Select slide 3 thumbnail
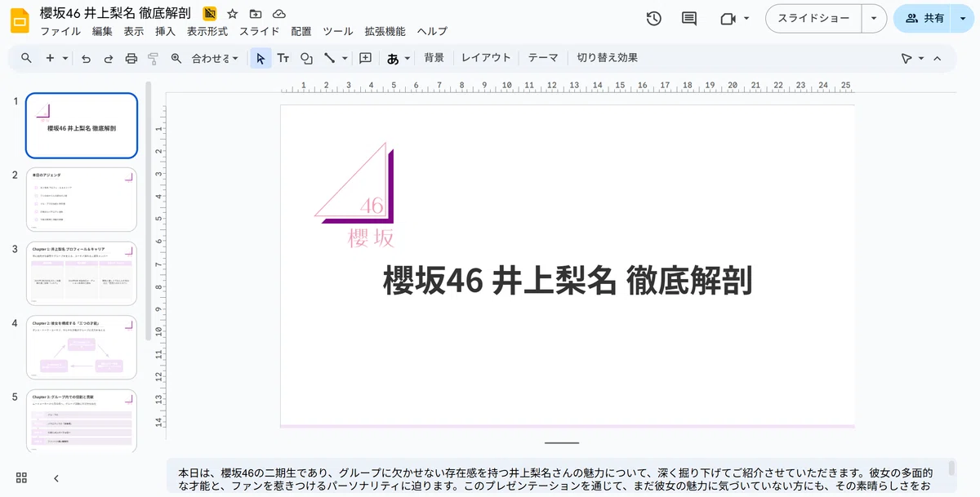Screen dimensions: 980x497 (x=82, y=273)
